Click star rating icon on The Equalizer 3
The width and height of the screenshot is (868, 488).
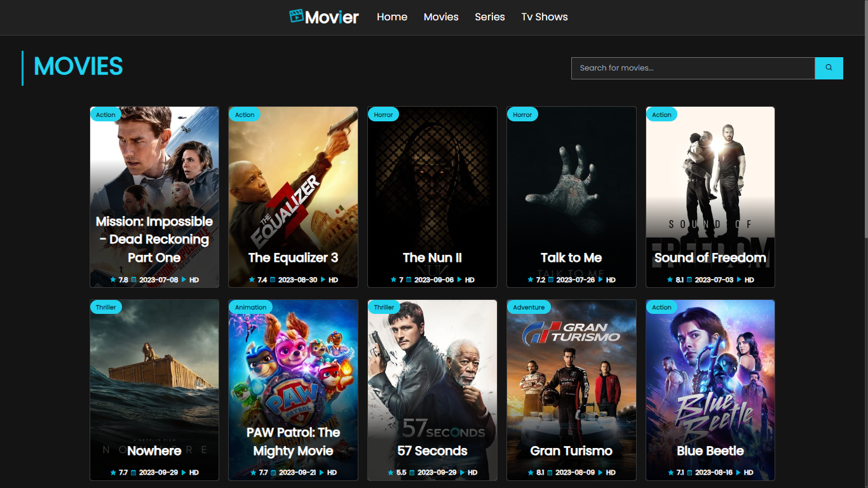(x=252, y=280)
